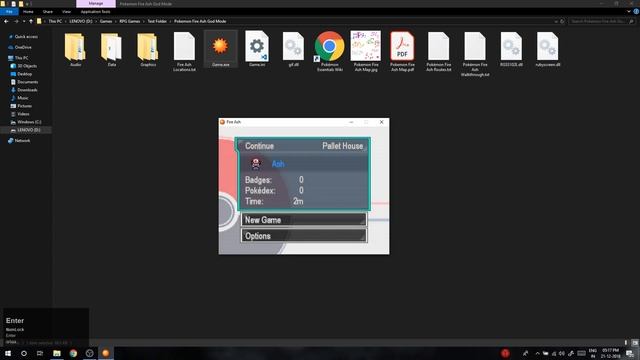Close the Fire Ash game window
This screenshot has height=360, width=640.
pos(382,122)
